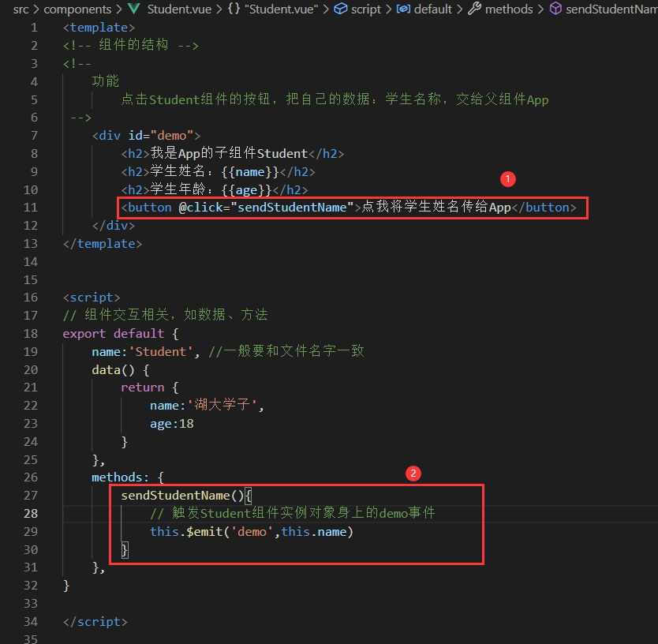Click the 'demo' string in $emit
Viewport: 658px width, 644px height.
252,532
